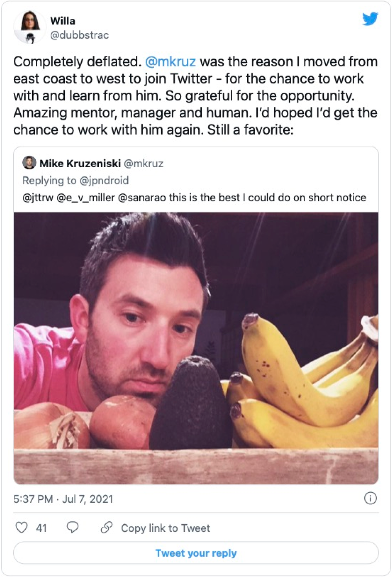This screenshot has height=577, width=392.
Task: Open Willa's profile name link
Action: 63,21
